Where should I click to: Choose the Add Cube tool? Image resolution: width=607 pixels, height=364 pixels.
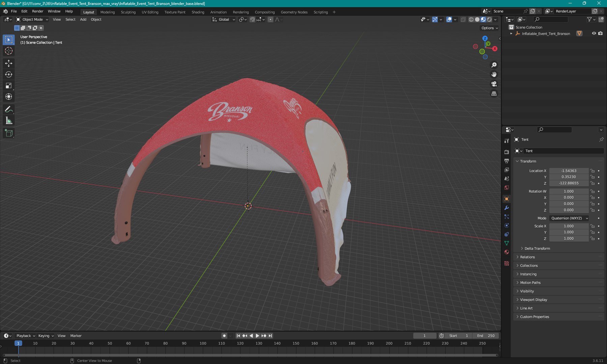(9, 133)
